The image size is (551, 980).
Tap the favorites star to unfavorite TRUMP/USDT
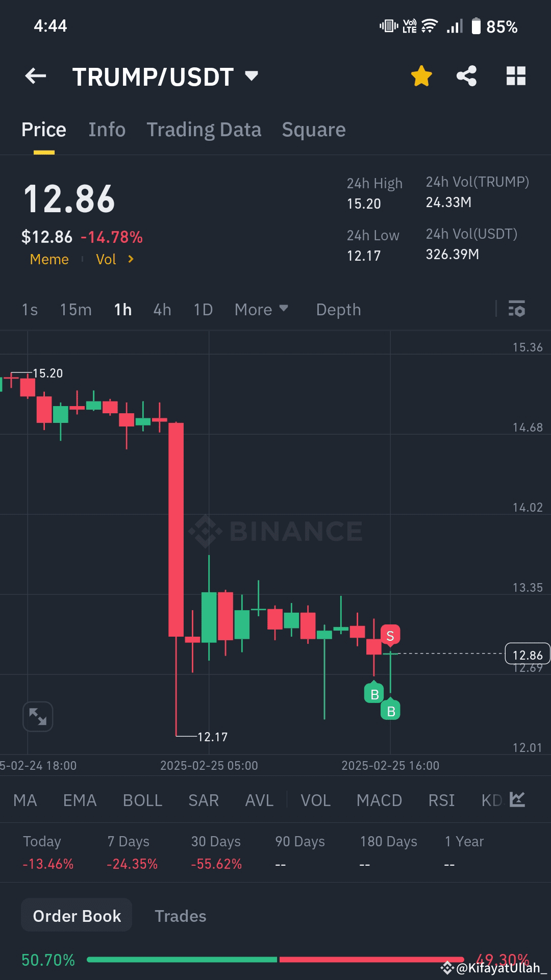[x=421, y=76]
